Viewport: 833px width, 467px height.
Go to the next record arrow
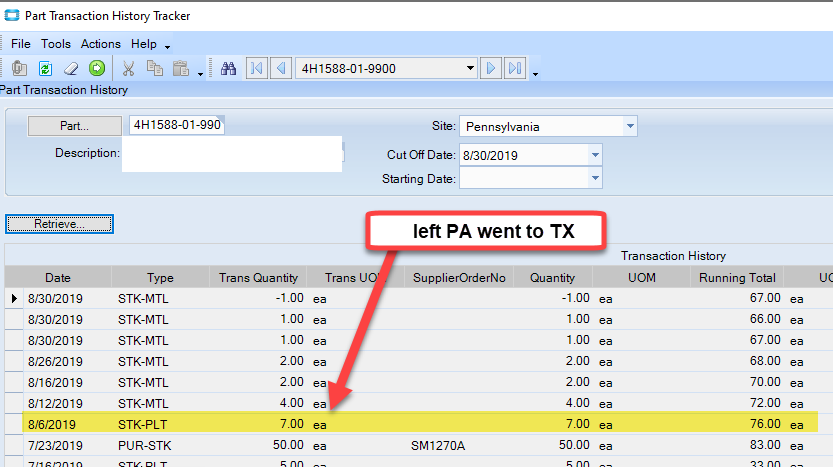491,68
